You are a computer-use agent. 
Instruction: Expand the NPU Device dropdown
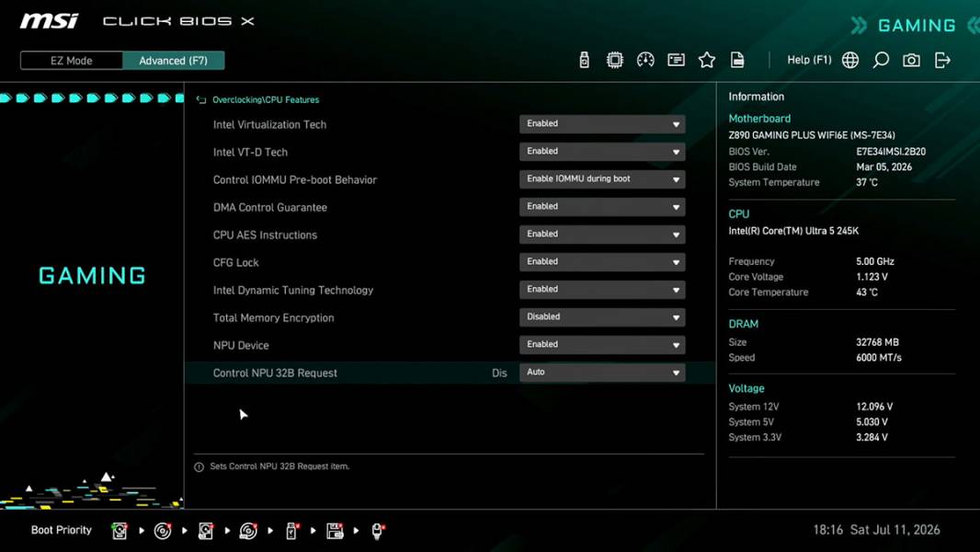click(602, 344)
